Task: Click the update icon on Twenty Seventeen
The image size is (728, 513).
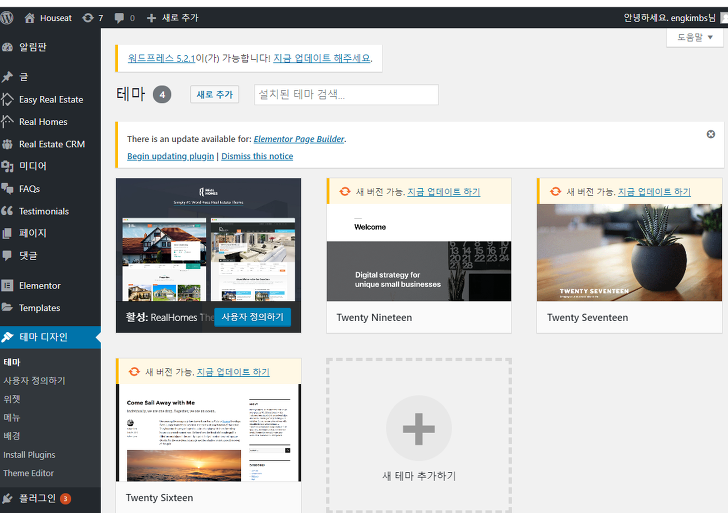Action: click(555, 191)
